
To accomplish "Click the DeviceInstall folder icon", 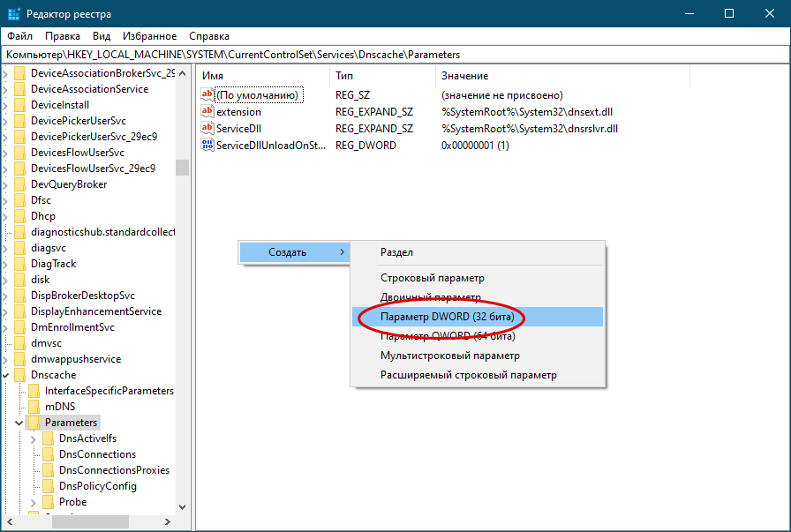I will (19, 105).
